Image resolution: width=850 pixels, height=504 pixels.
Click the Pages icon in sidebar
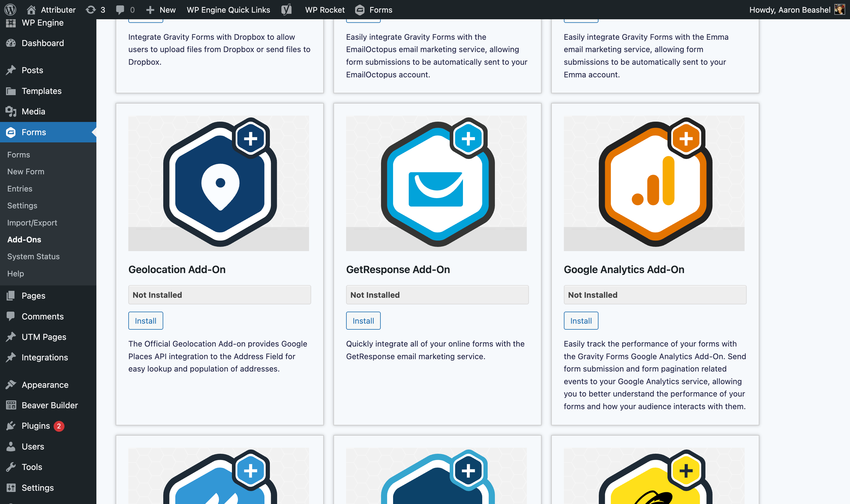click(11, 295)
